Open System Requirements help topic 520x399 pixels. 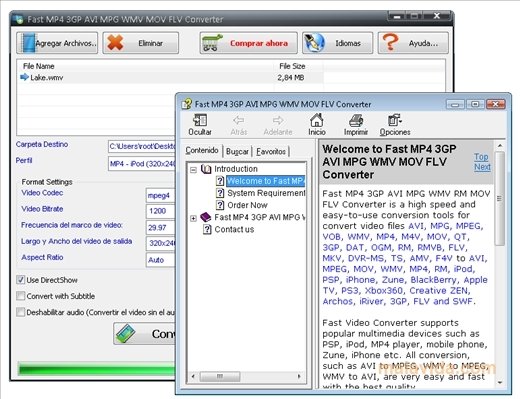(x=266, y=193)
